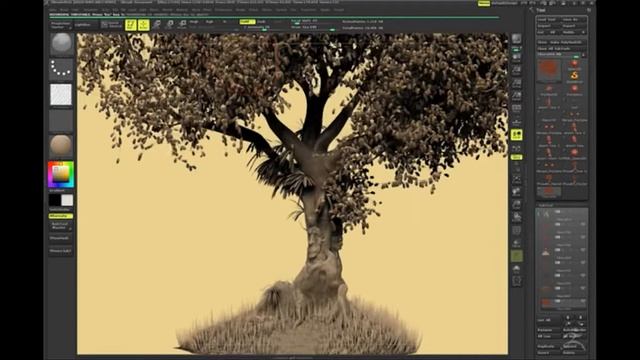The image size is (640, 360).
Task: Click the Tool palette dock icon
Action: (589, 10)
